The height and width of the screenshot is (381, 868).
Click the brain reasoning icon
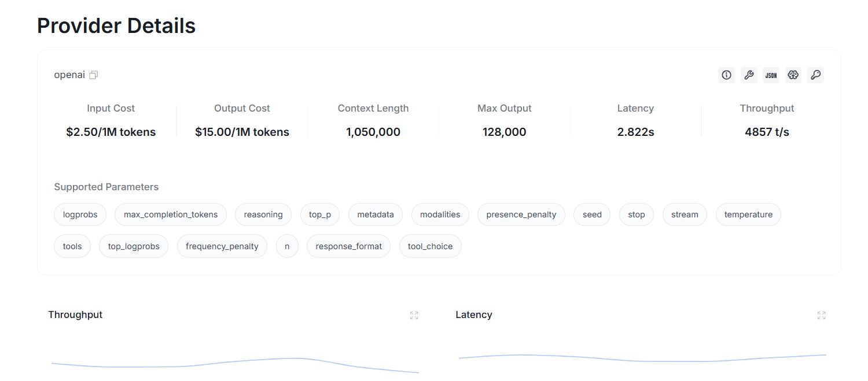pos(793,75)
